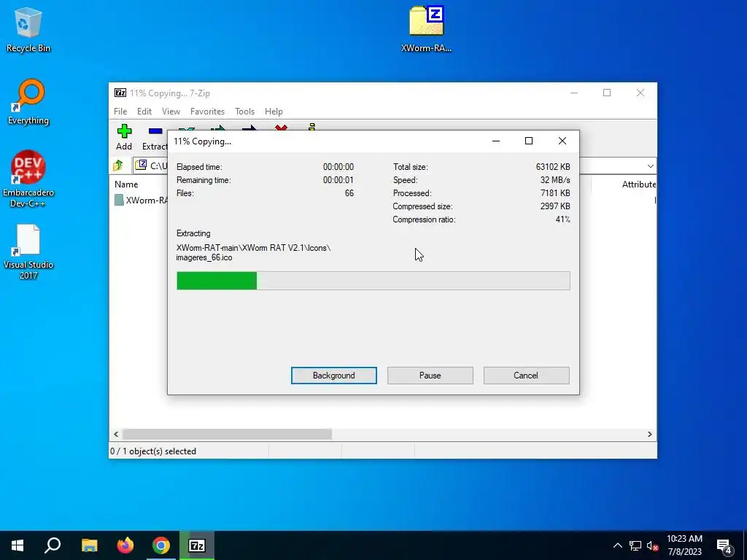Open the File menu
Screen dimensions: 747x560
tap(120, 112)
